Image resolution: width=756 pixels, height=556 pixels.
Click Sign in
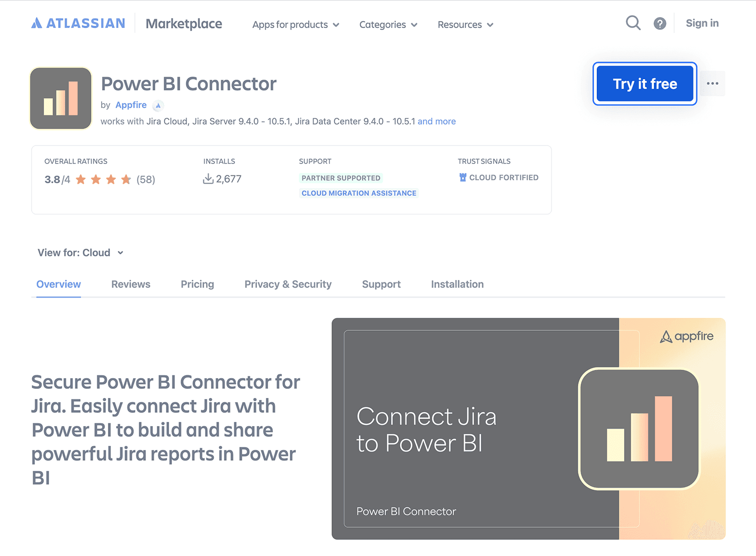(x=702, y=23)
